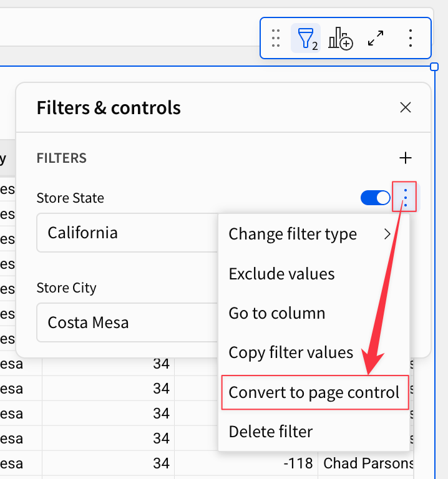Select Copy filter values option

click(291, 352)
